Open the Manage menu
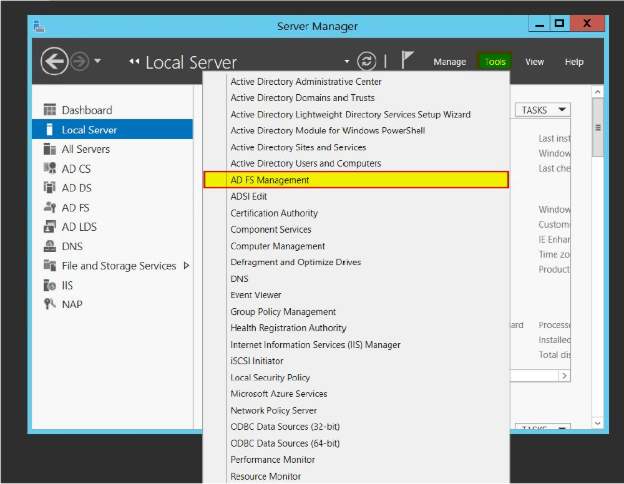Screen dimensions: 624x484 [449, 62]
